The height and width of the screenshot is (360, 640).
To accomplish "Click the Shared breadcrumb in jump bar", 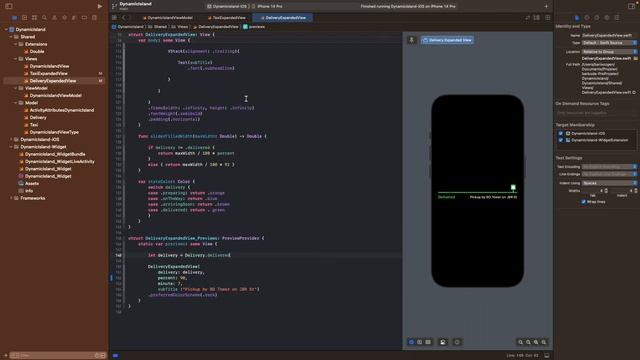I will (158, 27).
